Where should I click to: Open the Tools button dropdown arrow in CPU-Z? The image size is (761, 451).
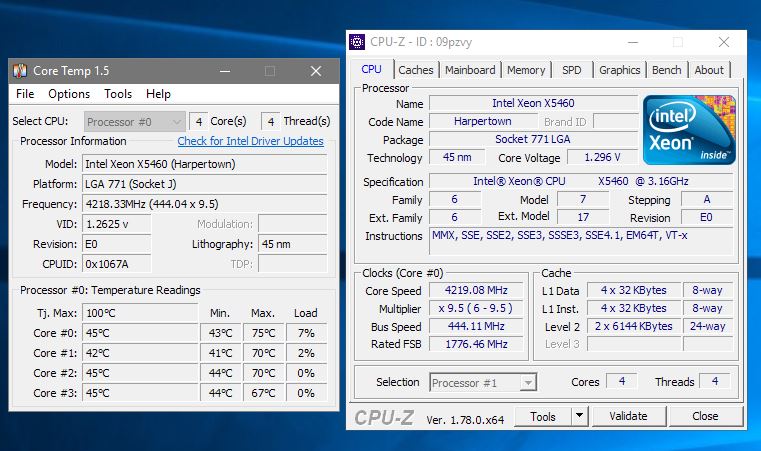pos(579,416)
